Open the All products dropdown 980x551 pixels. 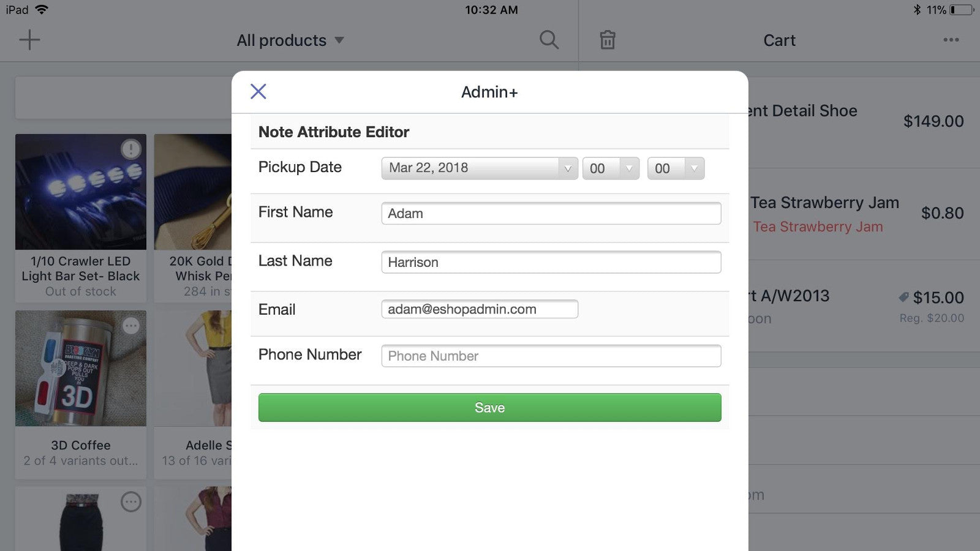[291, 40]
